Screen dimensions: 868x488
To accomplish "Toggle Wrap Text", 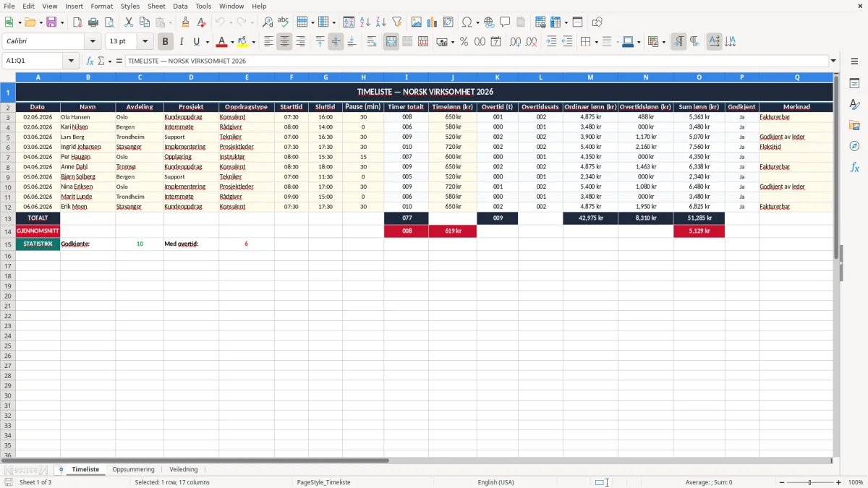I will tap(372, 42).
